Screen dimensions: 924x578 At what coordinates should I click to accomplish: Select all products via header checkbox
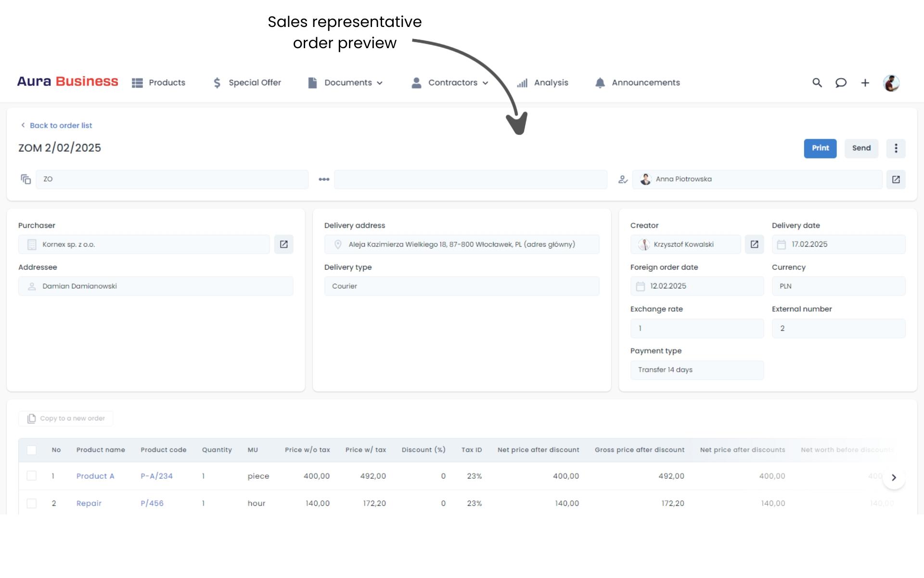click(x=32, y=449)
